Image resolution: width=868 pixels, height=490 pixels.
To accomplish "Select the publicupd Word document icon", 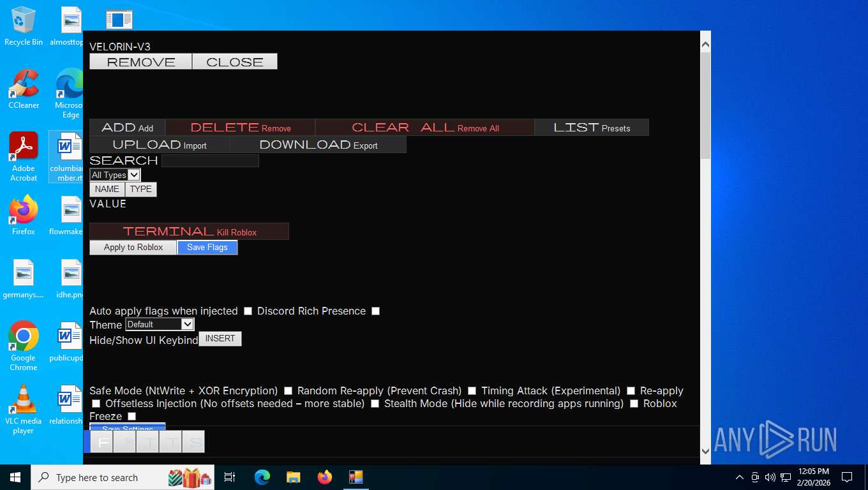I will tap(66, 342).
